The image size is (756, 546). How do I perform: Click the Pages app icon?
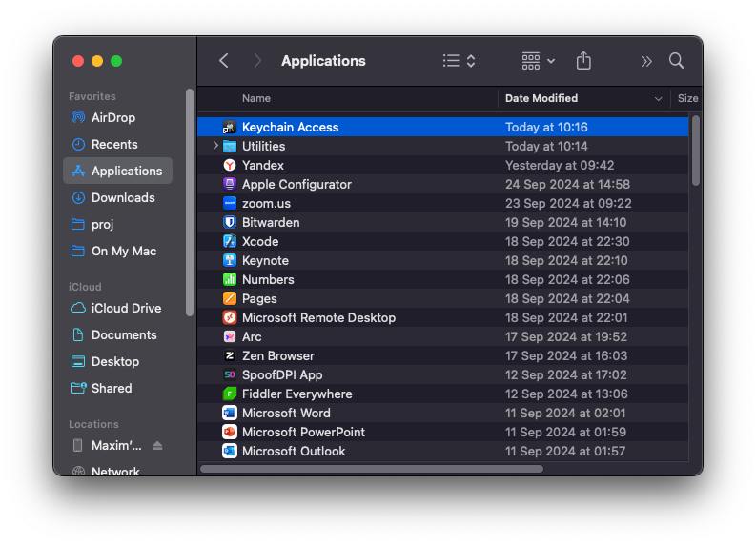click(230, 298)
